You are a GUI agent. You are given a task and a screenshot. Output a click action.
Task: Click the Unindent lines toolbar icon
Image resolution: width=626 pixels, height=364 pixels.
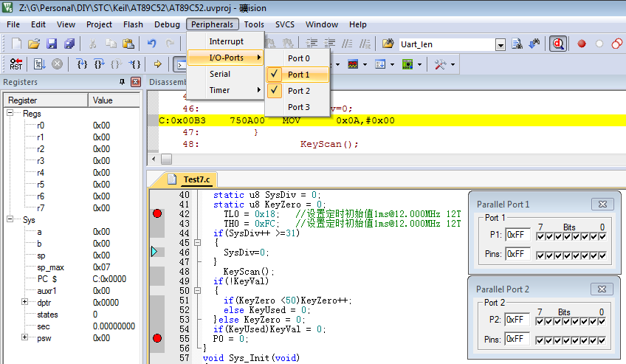tap(329, 44)
